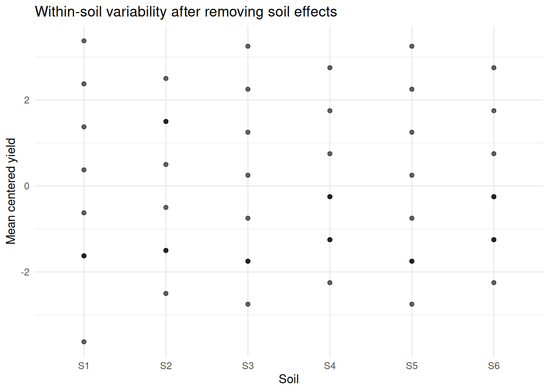Screen dimensions: 549x392
Task: Select the highest S4 data point
Action: (x=330, y=68)
